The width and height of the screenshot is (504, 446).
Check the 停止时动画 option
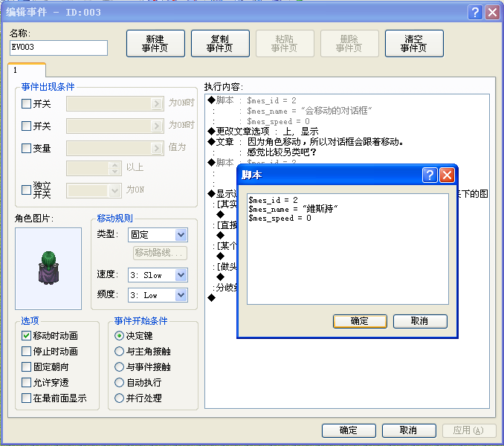(26, 351)
